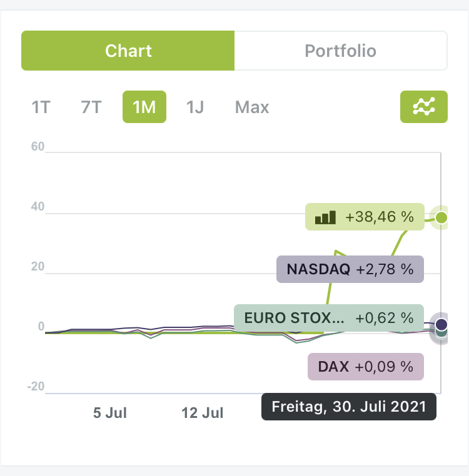Screen dimensions: 469x476
Task: Show the Max time range
Action: coord(252,107)
